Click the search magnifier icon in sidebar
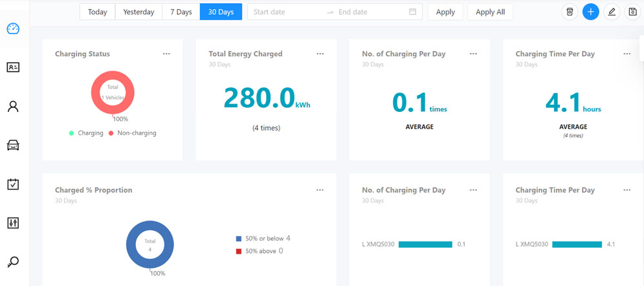Image resolution: width=644 pixels, height=286 pixels. pos(13,262)
